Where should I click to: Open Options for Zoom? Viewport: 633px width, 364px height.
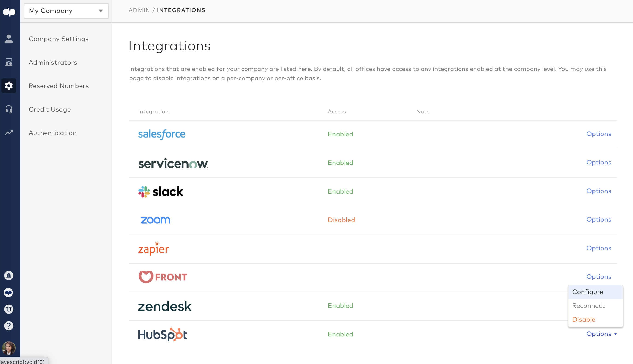pos(599,220)
